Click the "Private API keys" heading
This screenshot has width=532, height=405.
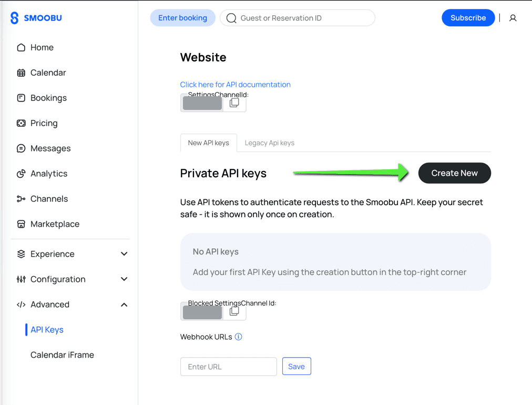[x=223, y=173]
